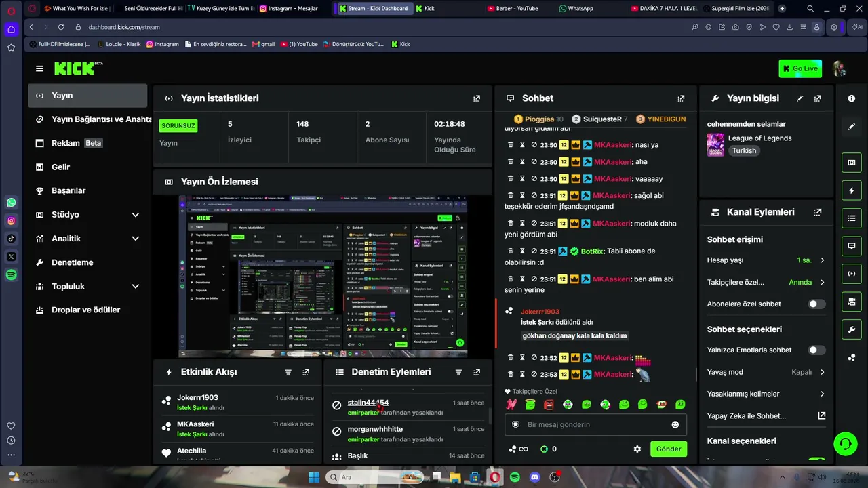Click the Denetim Eylemleri scrollbar
The image size is (868, 488).
pos(490,417)
